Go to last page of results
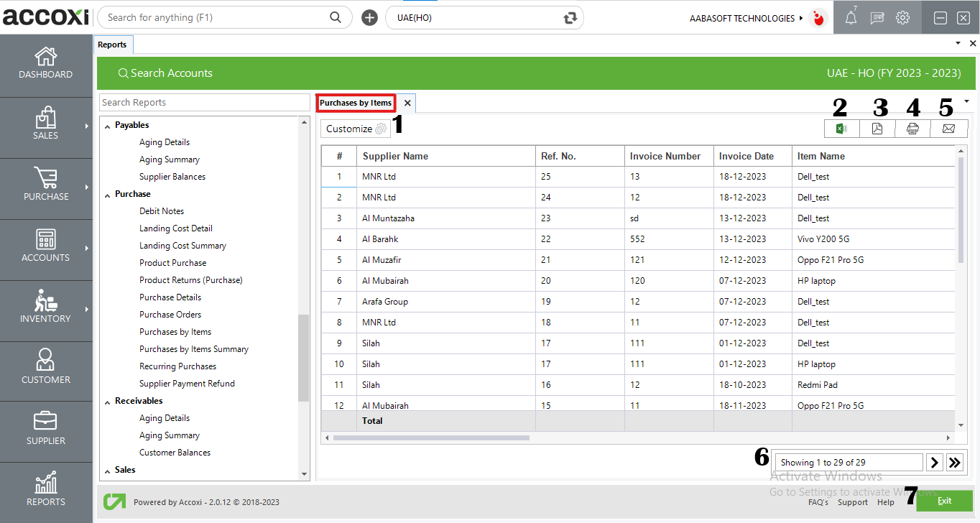 tap(955, 463)
